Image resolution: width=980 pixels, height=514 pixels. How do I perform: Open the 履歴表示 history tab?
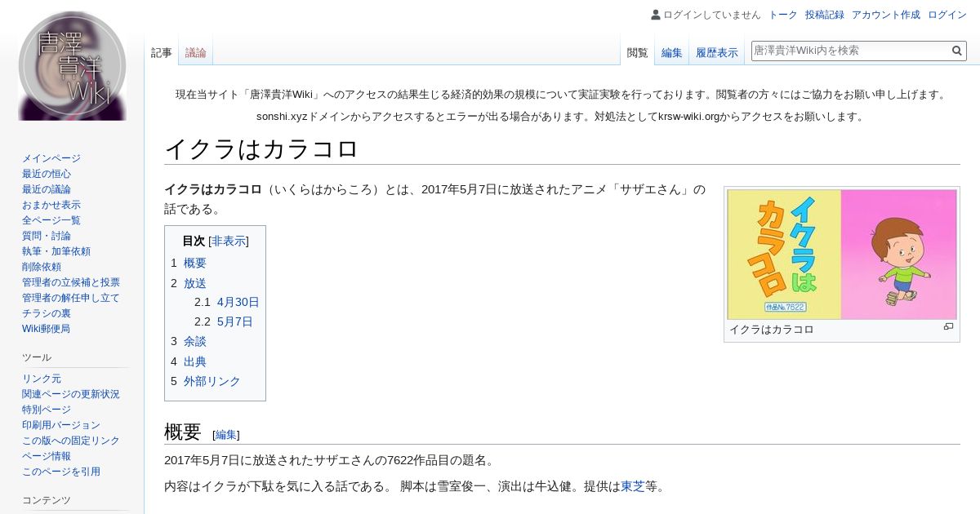(717, 53)
